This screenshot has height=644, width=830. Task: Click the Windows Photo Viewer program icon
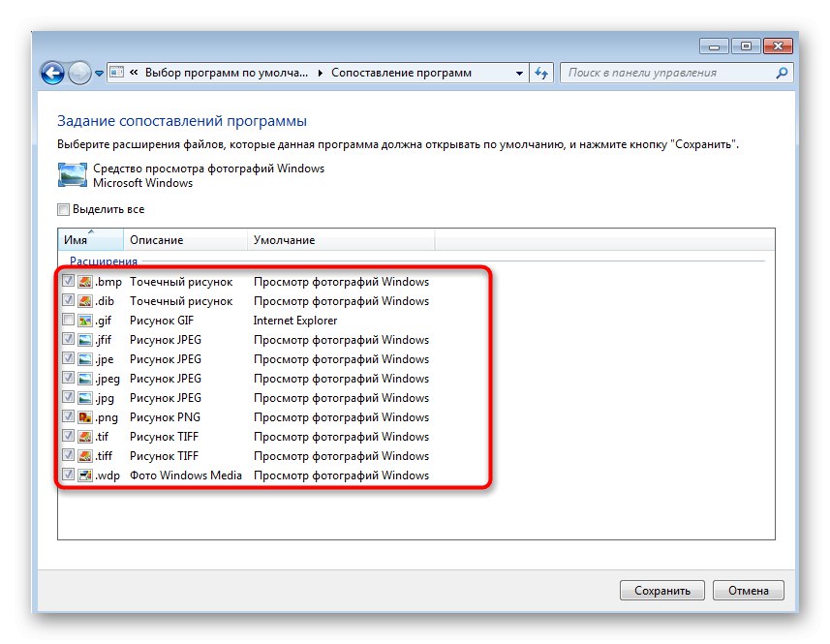[72, 175]
